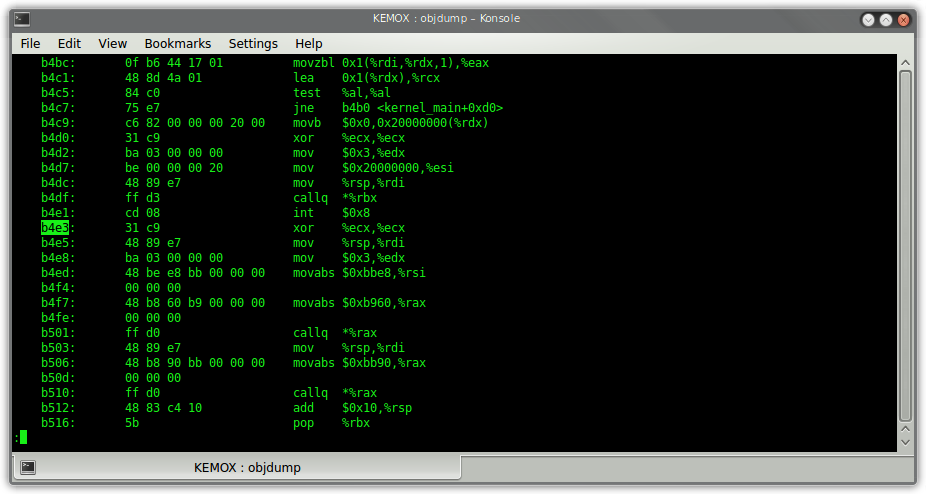Image resolution: width=926 pixels, height=494 pixels.
Task: Click the pager prompt cursor
Action: pyautogui.click(x=24, y=437)
